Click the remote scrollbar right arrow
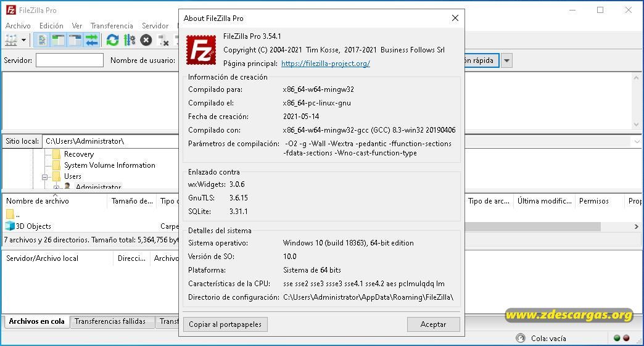The height and width of the screenshot is (346, 644). point(636,226)
